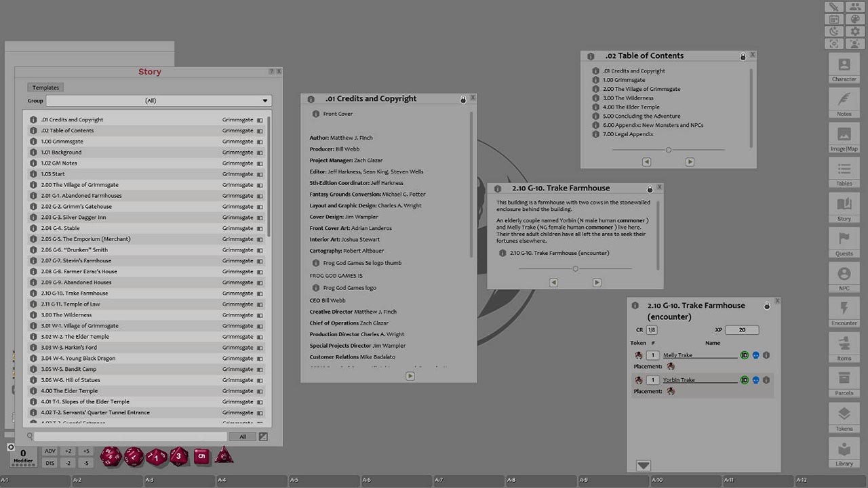Click the "All" filter button in Story window
868x488 pixels.
point(242,436)
